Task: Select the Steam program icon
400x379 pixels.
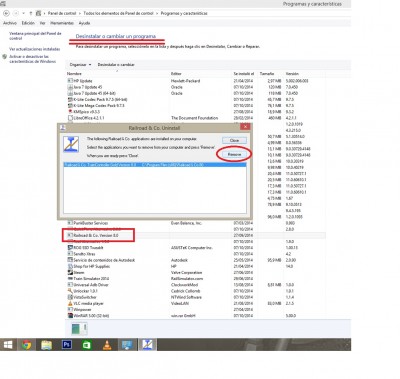Action: [70, 272]
